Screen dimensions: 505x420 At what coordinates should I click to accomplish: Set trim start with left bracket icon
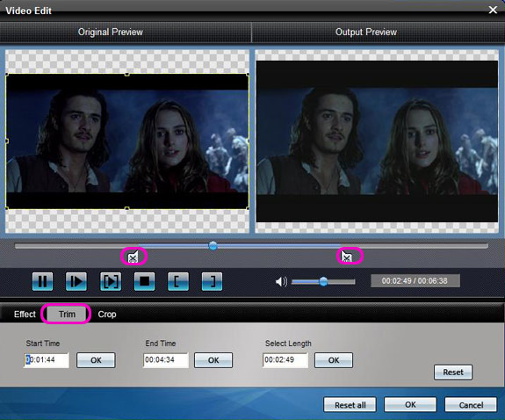click(x=178, y=281)
